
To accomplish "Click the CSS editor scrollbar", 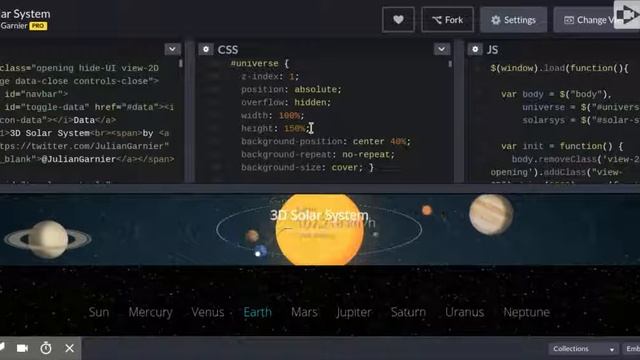I will (x=450, y=64).
